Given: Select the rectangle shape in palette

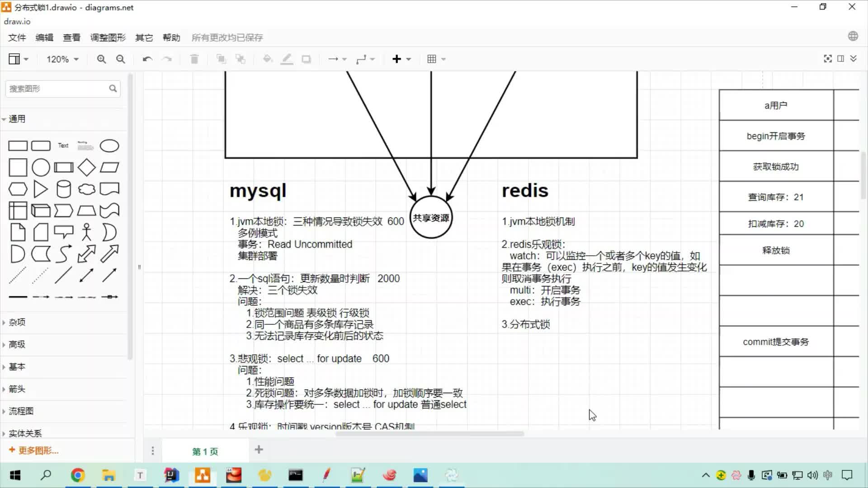Looking at the screenshot, I should [x=18, y=146].
